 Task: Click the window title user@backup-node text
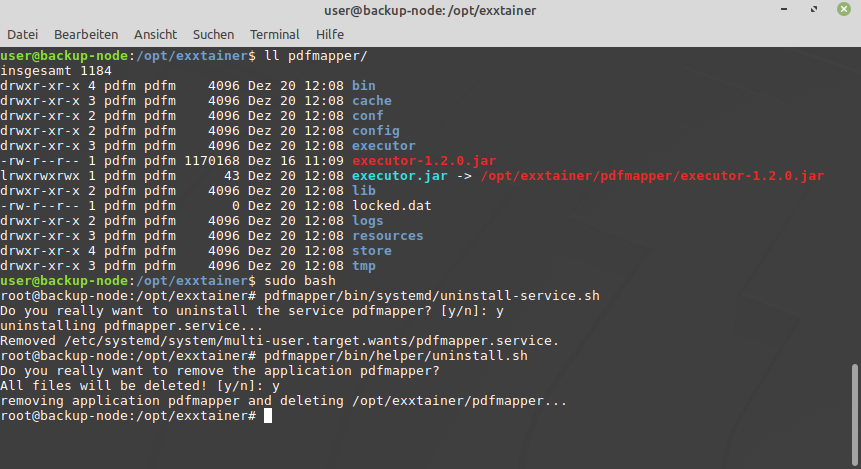click(x=430, y=11)
